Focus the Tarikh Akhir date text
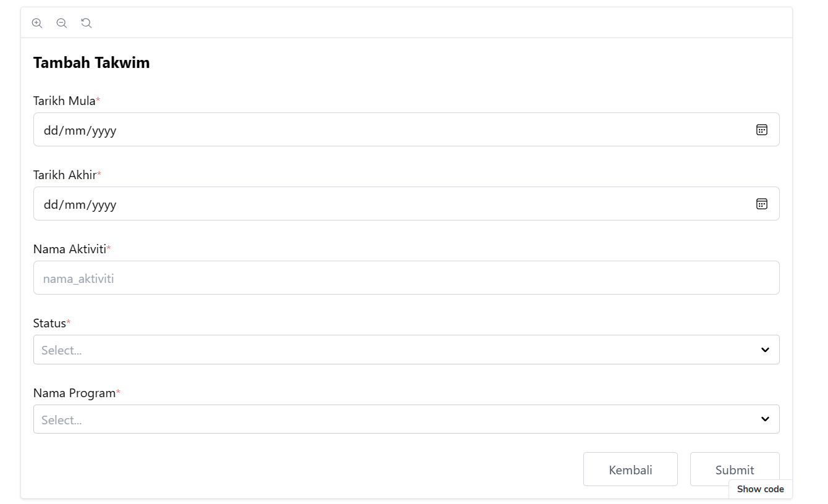This screenshot has height=504, width=828. pyautogui.click(x=80, y=204)
